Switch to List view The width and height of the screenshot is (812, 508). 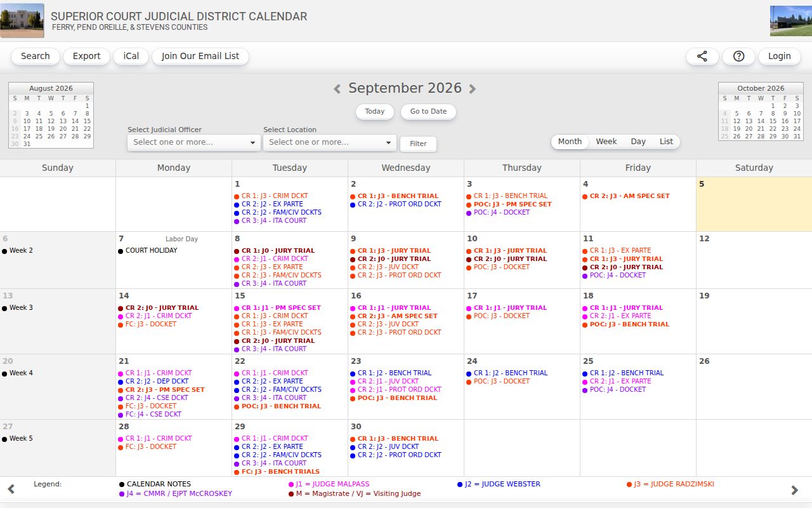click(666, 142)
